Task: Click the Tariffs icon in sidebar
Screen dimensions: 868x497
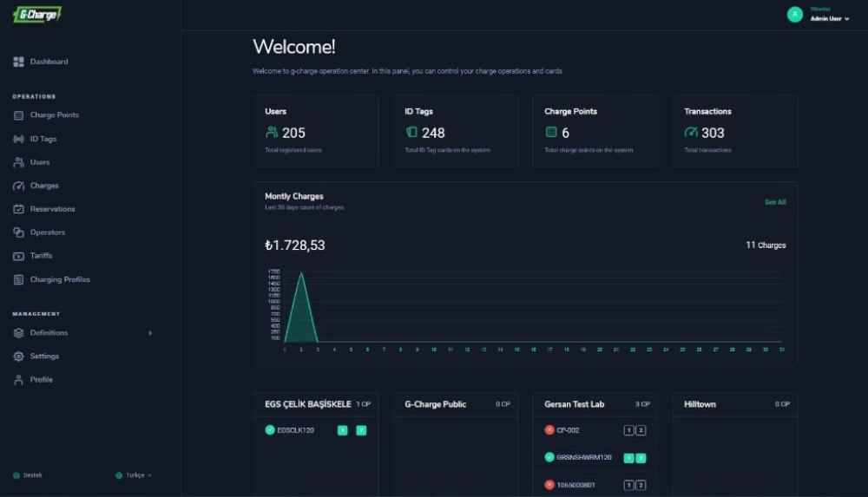Action: [x=19, y=256]
